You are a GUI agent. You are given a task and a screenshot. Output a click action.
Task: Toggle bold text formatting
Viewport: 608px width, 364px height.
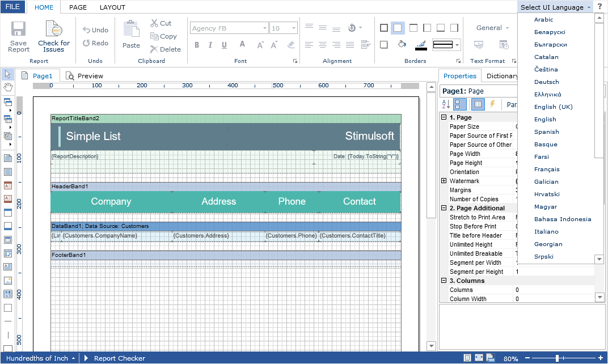(197, 45)
